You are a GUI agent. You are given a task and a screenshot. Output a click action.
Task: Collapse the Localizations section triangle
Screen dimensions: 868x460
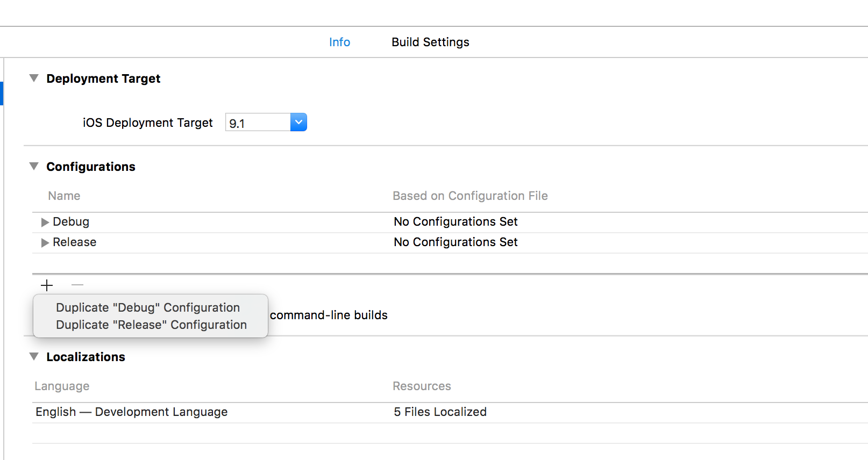click(x=34, y=357)
